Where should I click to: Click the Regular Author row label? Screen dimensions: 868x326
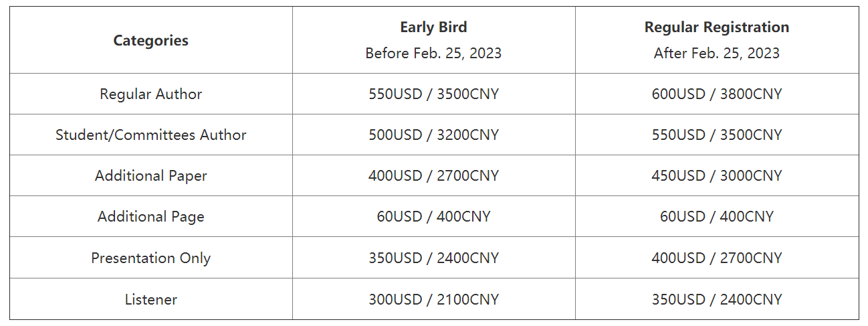point(151,94)
